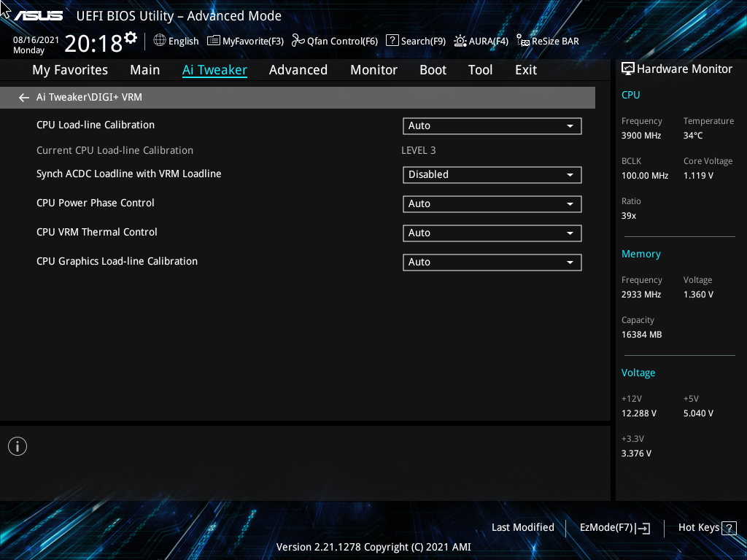Click the 3900 MHz CPU frequency value
The height and width of the screenshot is (560, 747).
640,136
